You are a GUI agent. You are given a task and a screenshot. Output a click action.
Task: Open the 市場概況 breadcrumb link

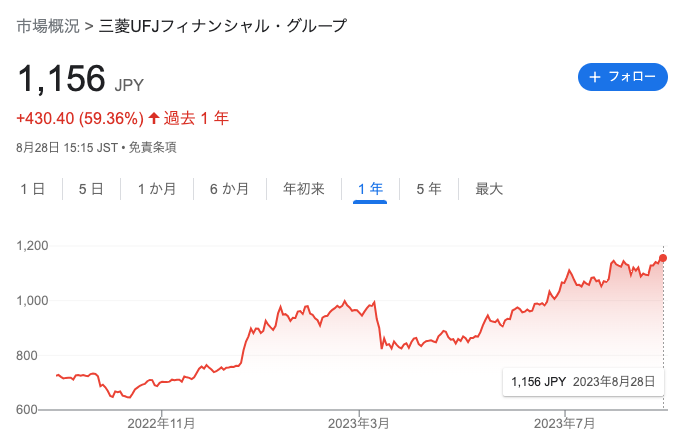point(48,26)
